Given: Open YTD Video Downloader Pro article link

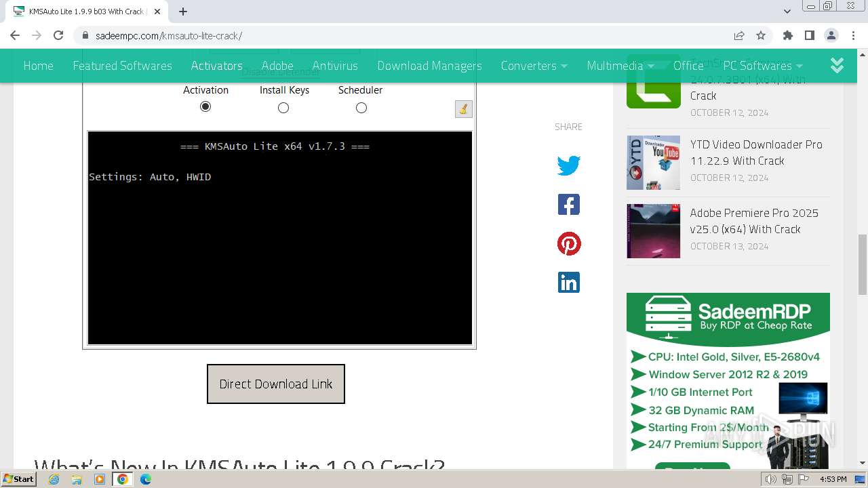Looking at the screenshot, I should [x=756, y=152].
